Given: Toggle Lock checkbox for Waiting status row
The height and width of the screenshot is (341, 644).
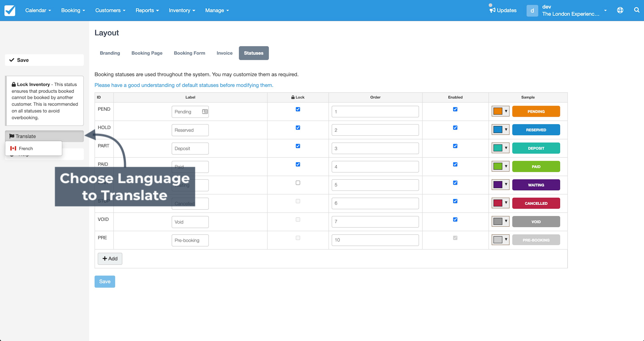Looking at the screenshot, I should (298, 183).
